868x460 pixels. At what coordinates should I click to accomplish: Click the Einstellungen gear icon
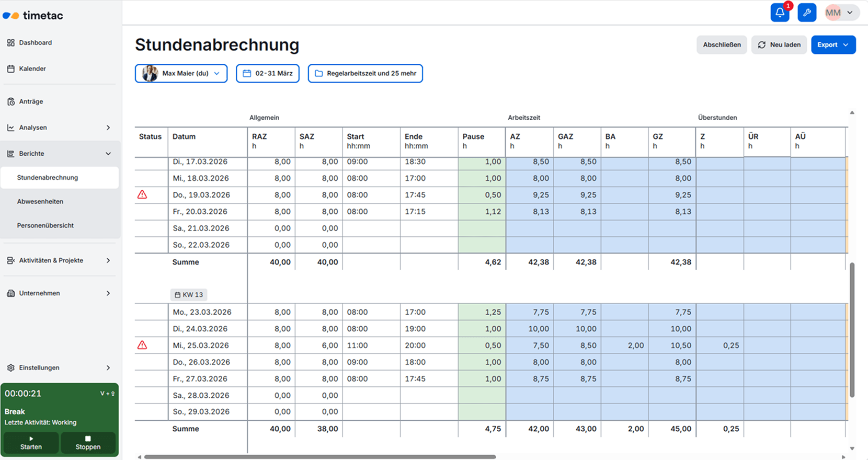(10, 367)
